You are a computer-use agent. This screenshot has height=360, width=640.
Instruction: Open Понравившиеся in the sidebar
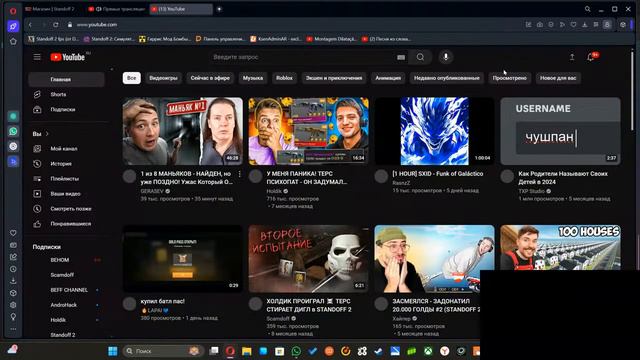pos(66,224)
